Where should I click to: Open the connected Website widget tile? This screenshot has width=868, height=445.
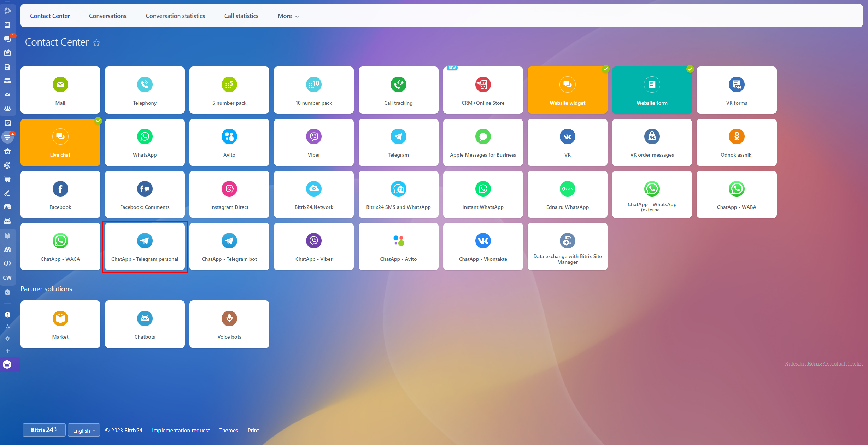567,90
